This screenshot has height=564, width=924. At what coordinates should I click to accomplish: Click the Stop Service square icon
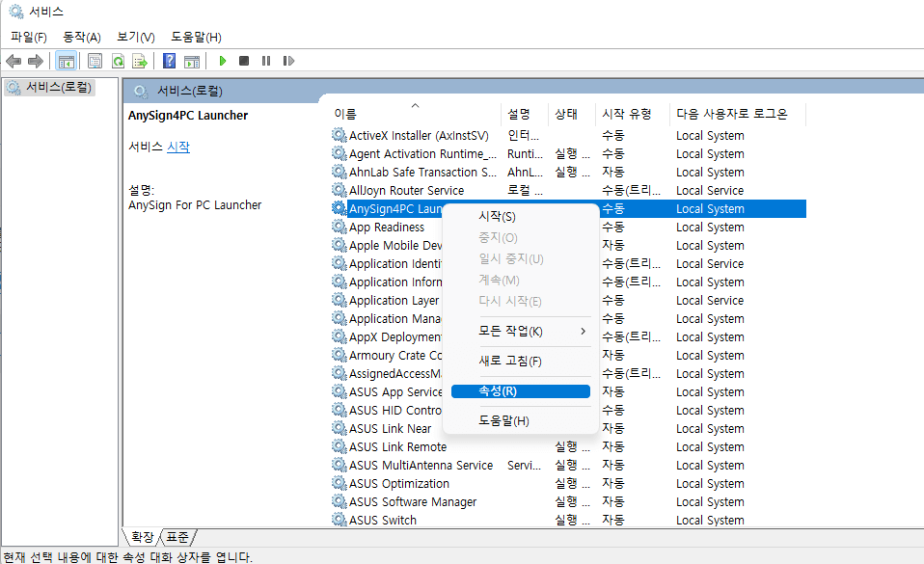[243, 61]
